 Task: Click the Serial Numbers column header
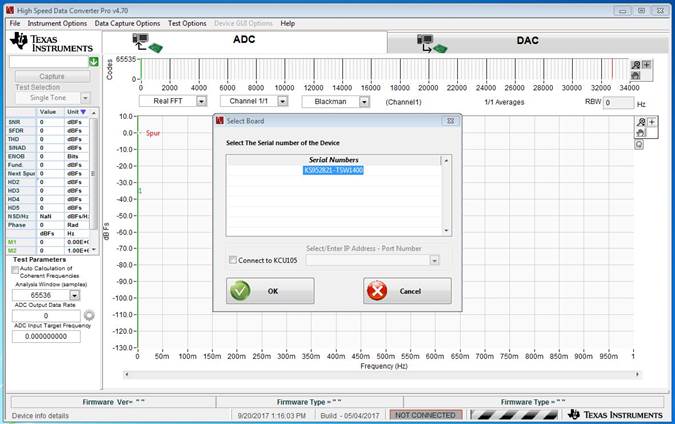click(x=334, y=160)
